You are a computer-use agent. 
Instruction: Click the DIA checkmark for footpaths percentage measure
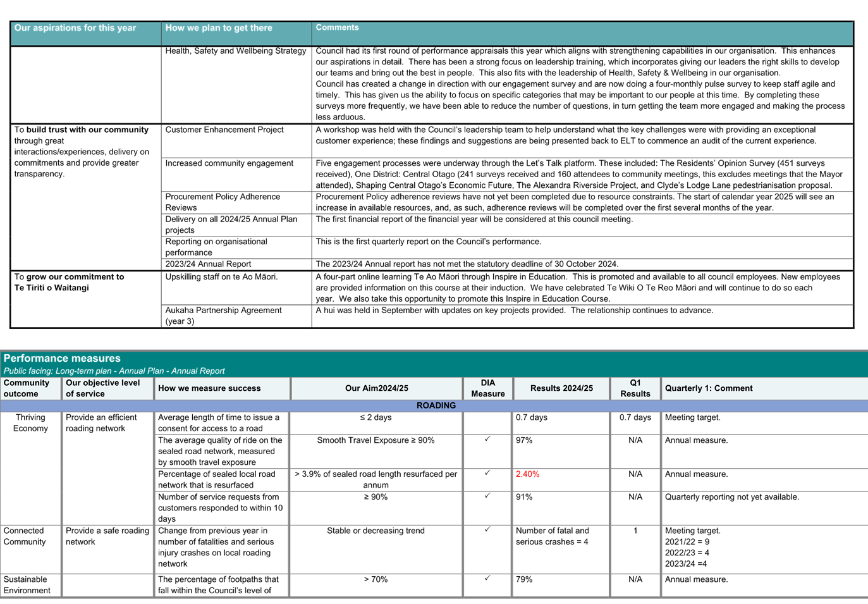(486, 579)
